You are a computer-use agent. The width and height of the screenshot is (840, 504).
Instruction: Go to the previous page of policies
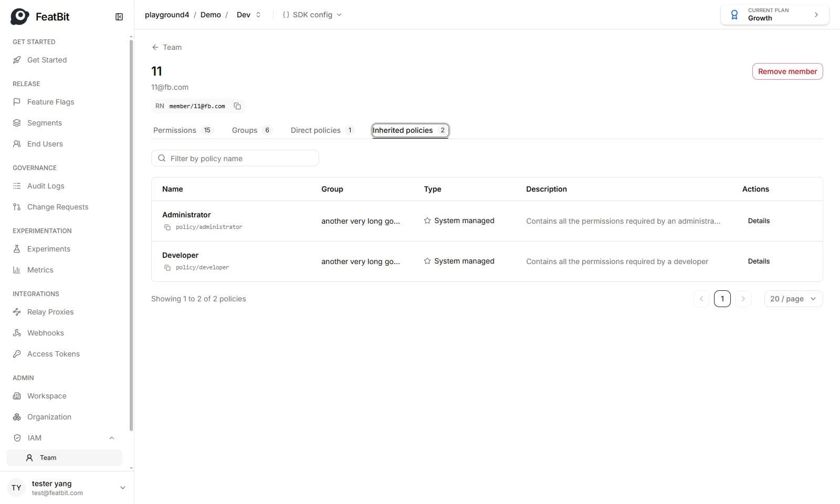click(x=701, y=299)
